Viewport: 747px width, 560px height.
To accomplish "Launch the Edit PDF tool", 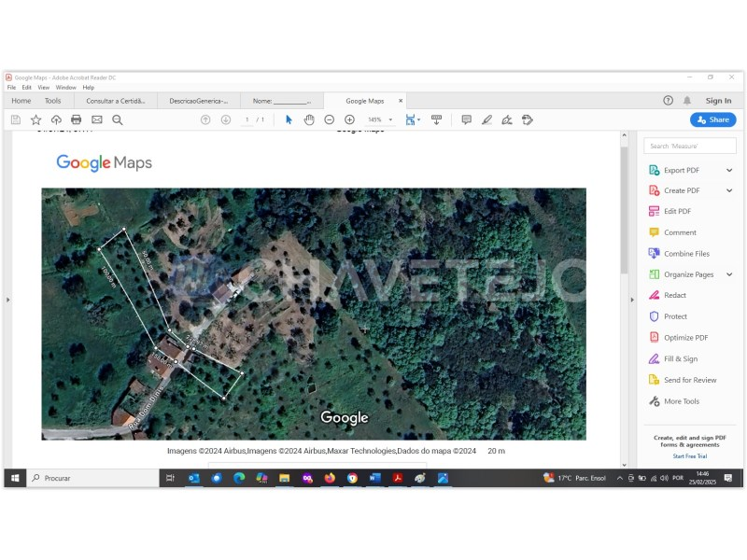I will (x=677, y=211).
